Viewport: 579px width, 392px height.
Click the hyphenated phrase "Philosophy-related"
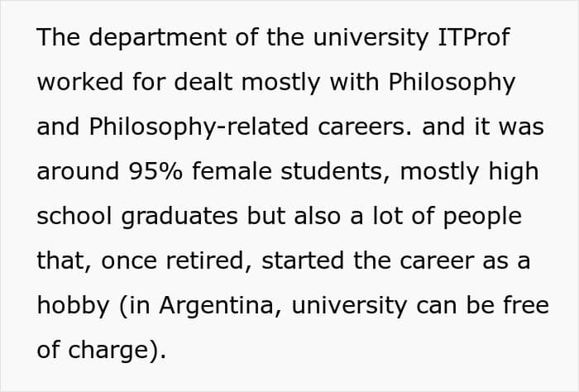pyautogui.click(x=199, y=128)
